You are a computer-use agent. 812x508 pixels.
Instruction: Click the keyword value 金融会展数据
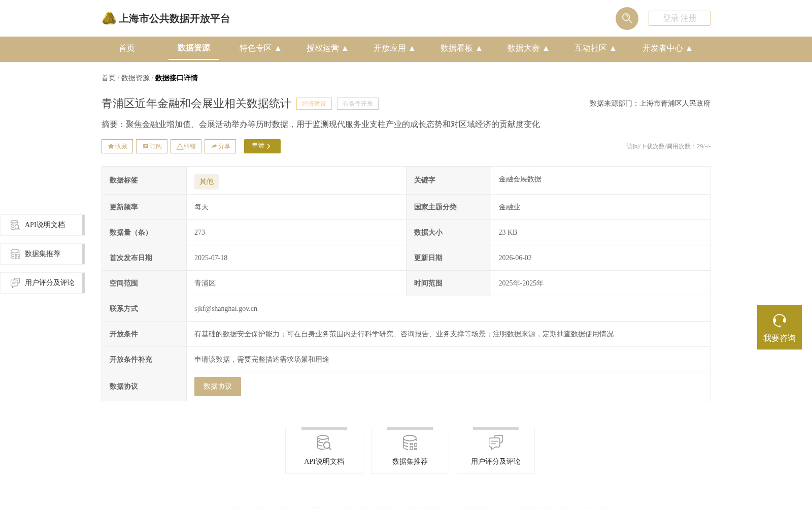520,179
